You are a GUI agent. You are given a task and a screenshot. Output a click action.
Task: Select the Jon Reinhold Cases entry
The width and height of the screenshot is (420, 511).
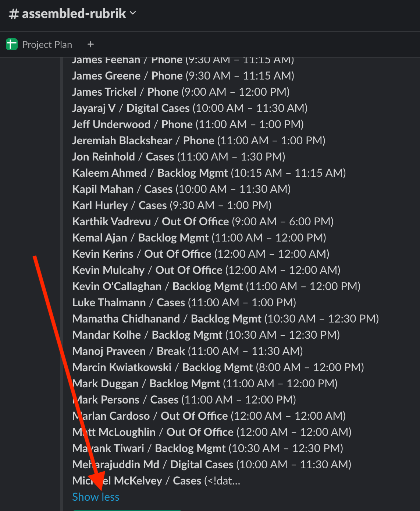(x=178, y=157)
